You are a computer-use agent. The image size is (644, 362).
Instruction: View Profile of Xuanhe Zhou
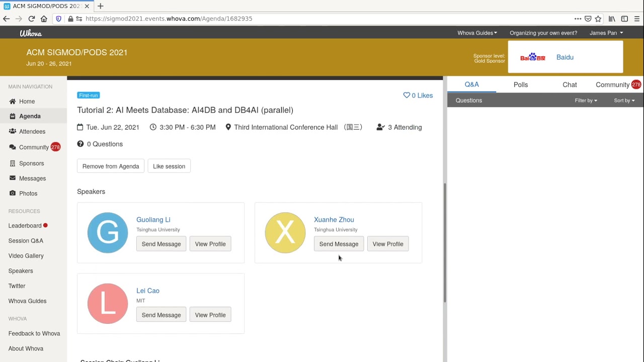(x=388, y=244)
